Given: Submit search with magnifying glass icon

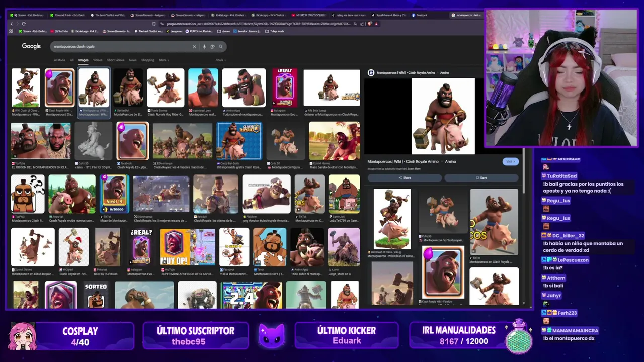Looking at the screenshot, I should 220,46.
